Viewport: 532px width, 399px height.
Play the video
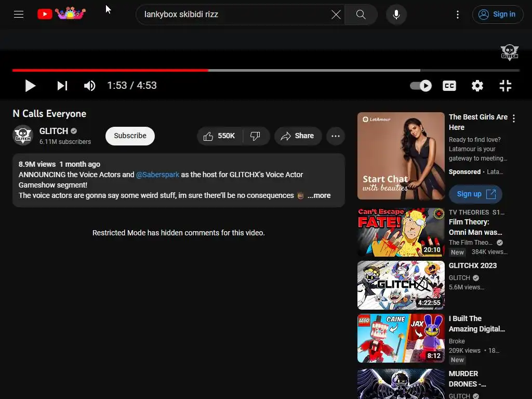(x=30, y=86)
